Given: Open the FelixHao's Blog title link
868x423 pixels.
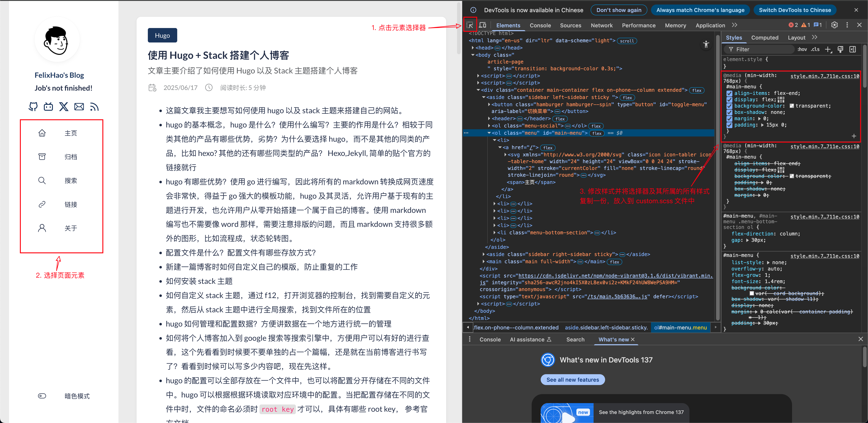Looking at the screenshot, I should [x=59, y=75].
